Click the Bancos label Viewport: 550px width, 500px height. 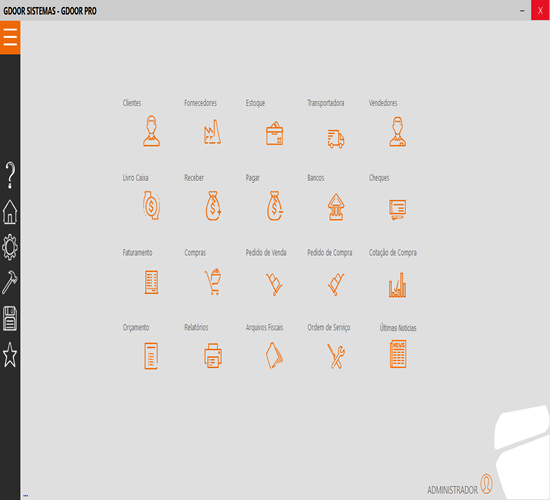(x=316, y=178)
